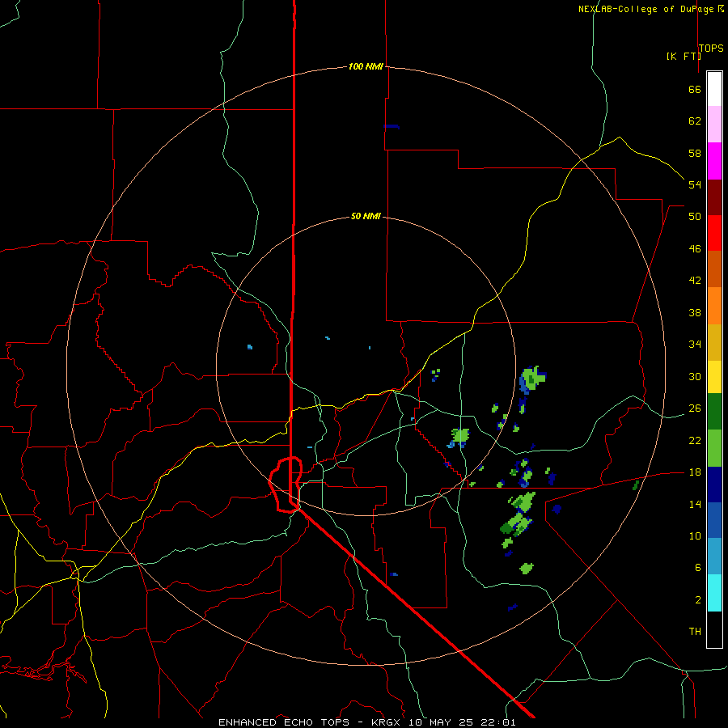Click the dark red 50 K FT legend swatch
Screen dimensions: 728x728
[x=714, y=197]
